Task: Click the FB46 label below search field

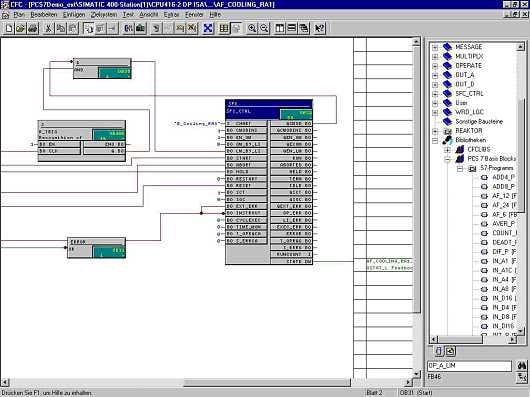Action: (434, 376)
